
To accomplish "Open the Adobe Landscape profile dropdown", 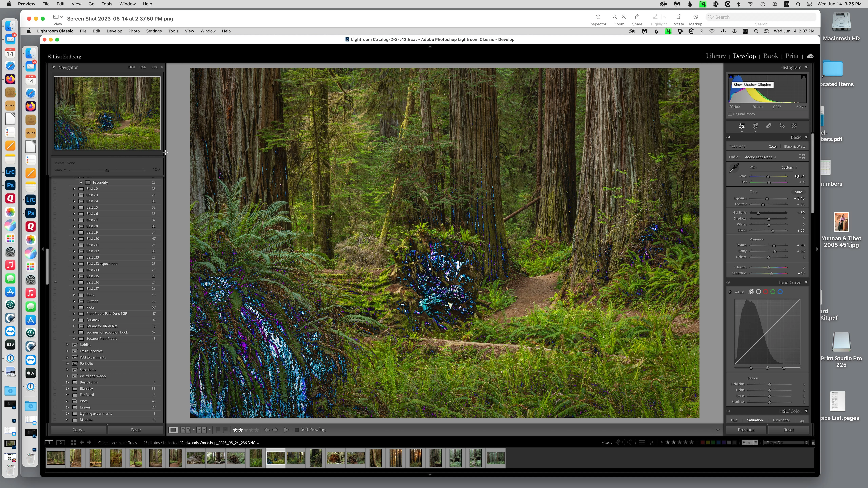I will pyautogui.click(x=760, y=157).
